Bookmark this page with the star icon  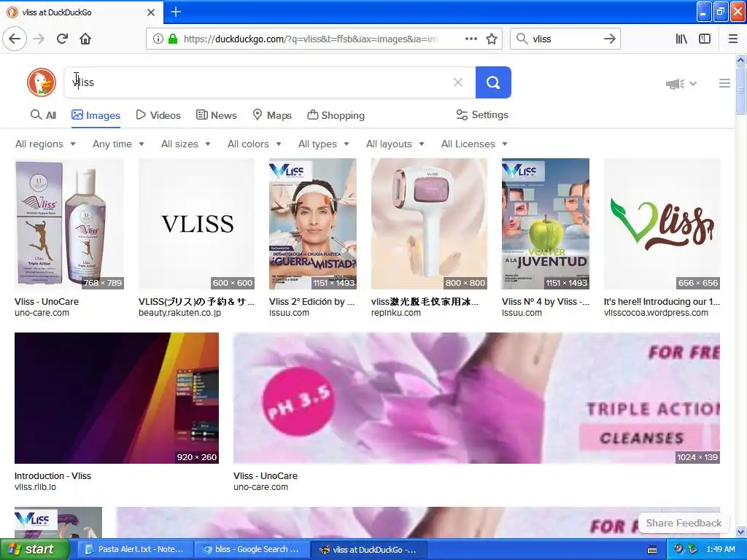tap(492, 39)
